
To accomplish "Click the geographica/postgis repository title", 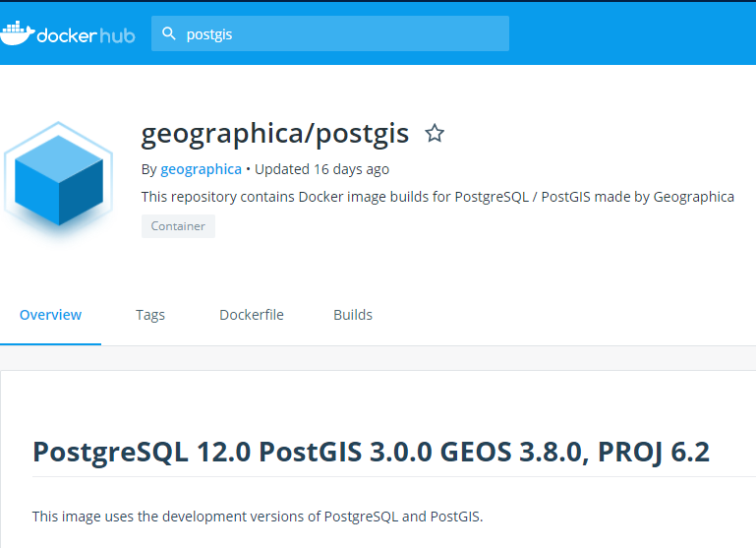I will [275, 134].
